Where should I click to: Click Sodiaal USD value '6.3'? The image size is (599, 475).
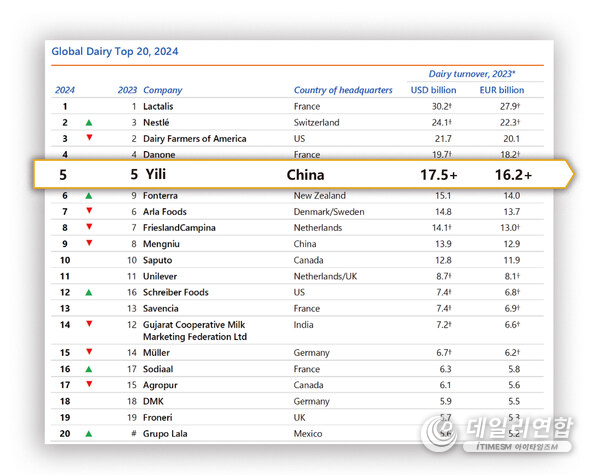(445, 369)
